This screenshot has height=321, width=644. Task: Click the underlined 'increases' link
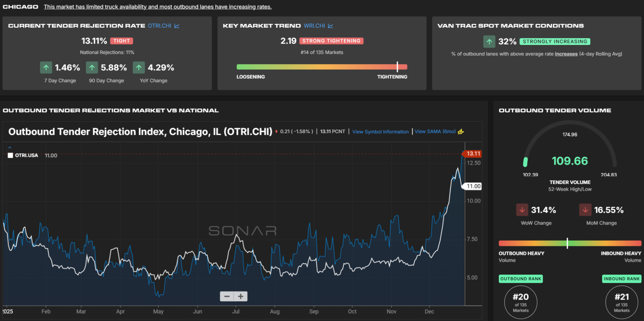click(566, 54)
